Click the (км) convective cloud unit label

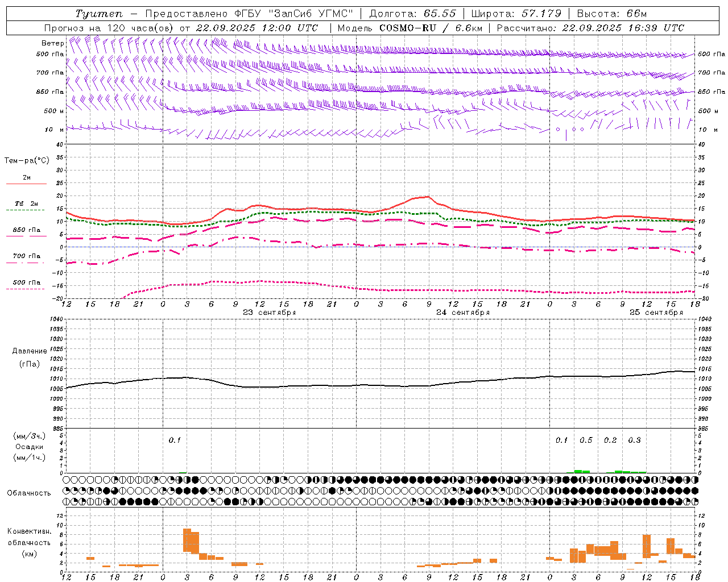click(x=30, y=554)
